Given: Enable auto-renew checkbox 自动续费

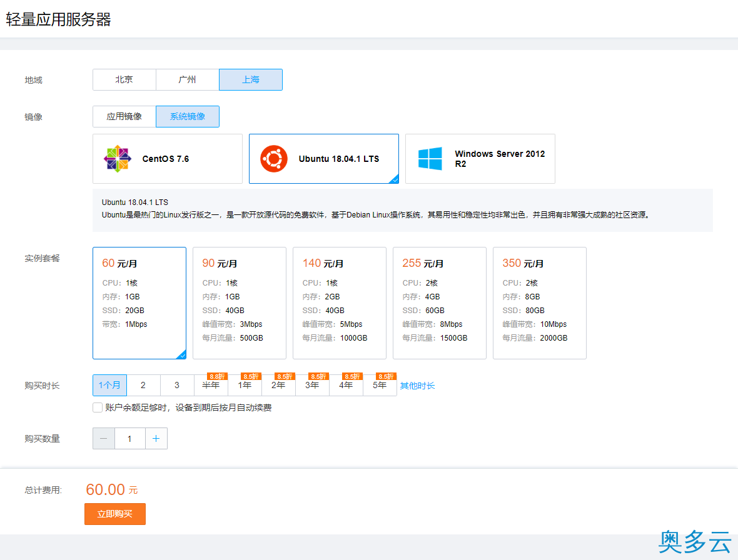Looking at the screenshot, I should click(x=98, y=407).
